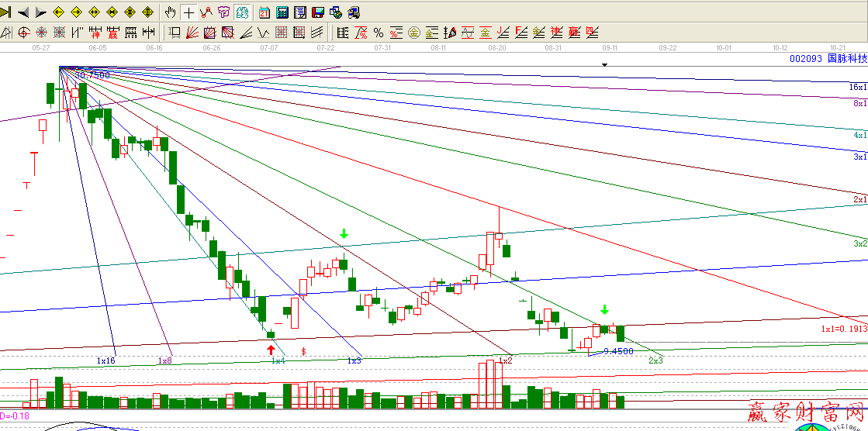Open the calendar icon showing 21
The height and width of the screenshot is (431, 868).
pos(265,12)
